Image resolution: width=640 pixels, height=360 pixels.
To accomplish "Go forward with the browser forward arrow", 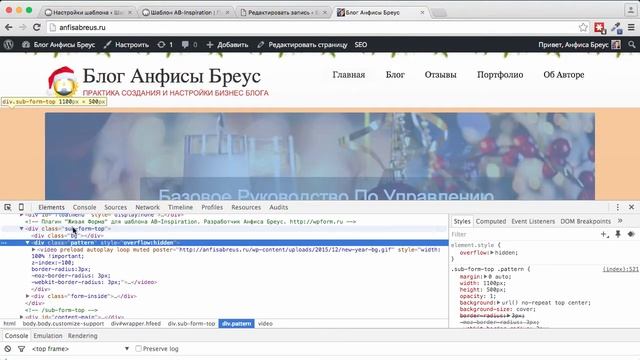I will pyautogui.click(x=22, y=27).
